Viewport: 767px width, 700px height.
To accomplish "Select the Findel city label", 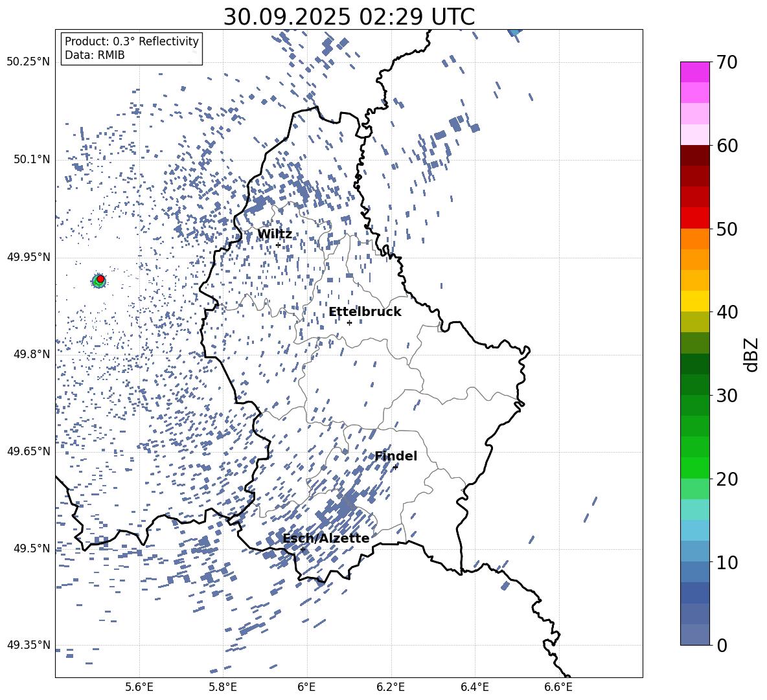I will [396, 457].
